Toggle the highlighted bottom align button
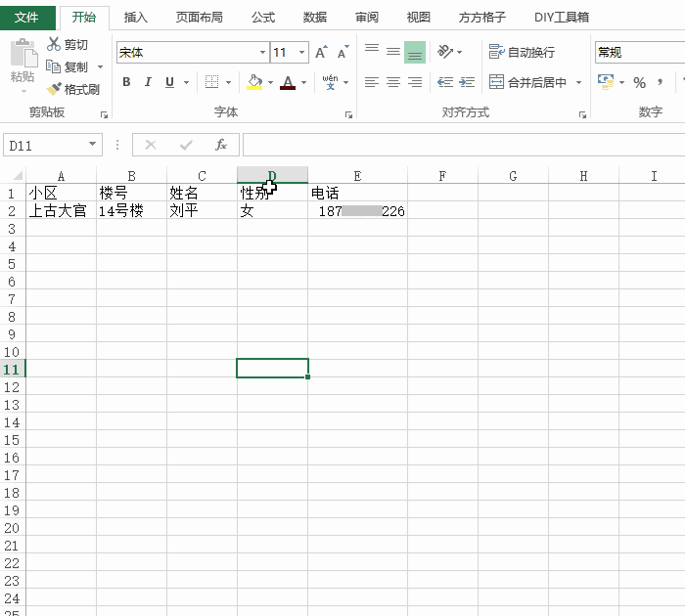This screenshot has width=685, height=616. pos(415,53)
